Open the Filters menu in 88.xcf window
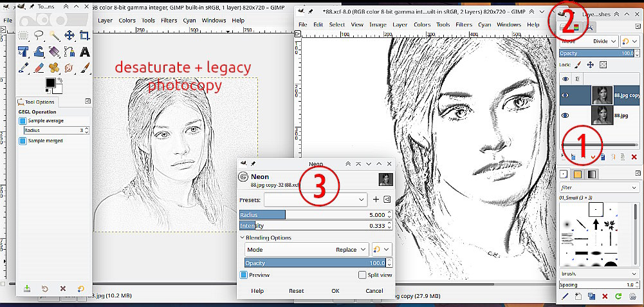Image resolution: width=644 pixels, height=307 pixels. coord(463,24)
